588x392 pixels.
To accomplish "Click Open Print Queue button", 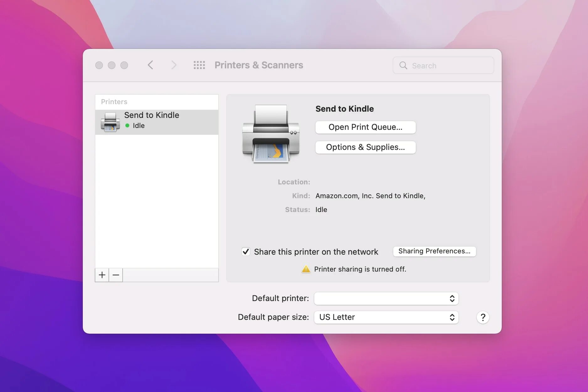I will pos(365,127).
